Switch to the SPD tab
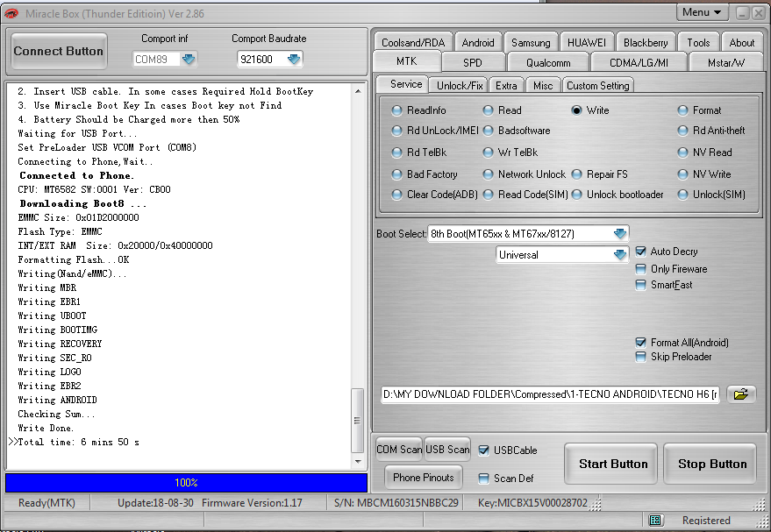The image size is (771, 532). coord(473,62)
